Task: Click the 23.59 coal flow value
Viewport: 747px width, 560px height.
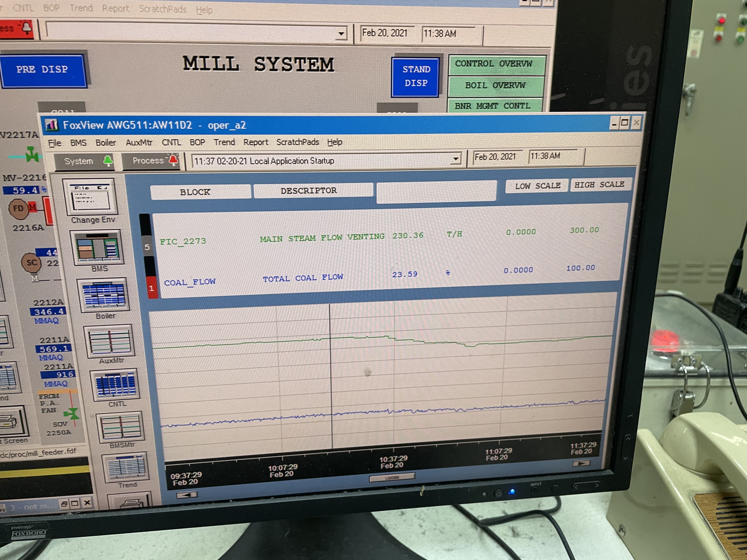Action: pos(405,274)
